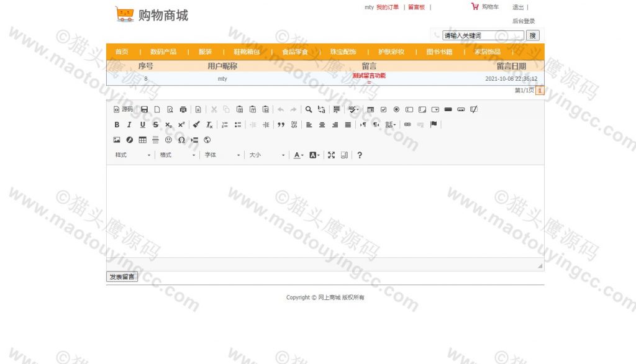Image resolution: width=636 pixels, height=364 pixels.
Task: Open the Replace icon
Action: 322,109
